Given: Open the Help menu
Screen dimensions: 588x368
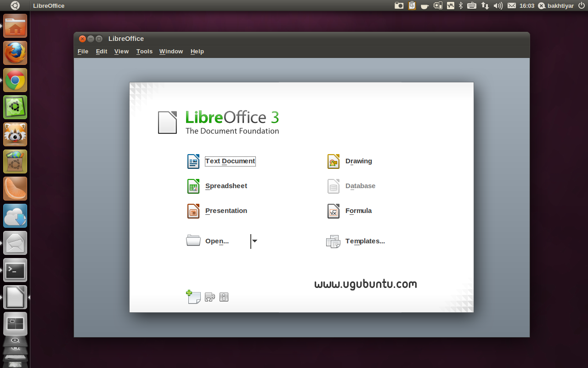Looking at the screenshot, I should click(197, 52).
